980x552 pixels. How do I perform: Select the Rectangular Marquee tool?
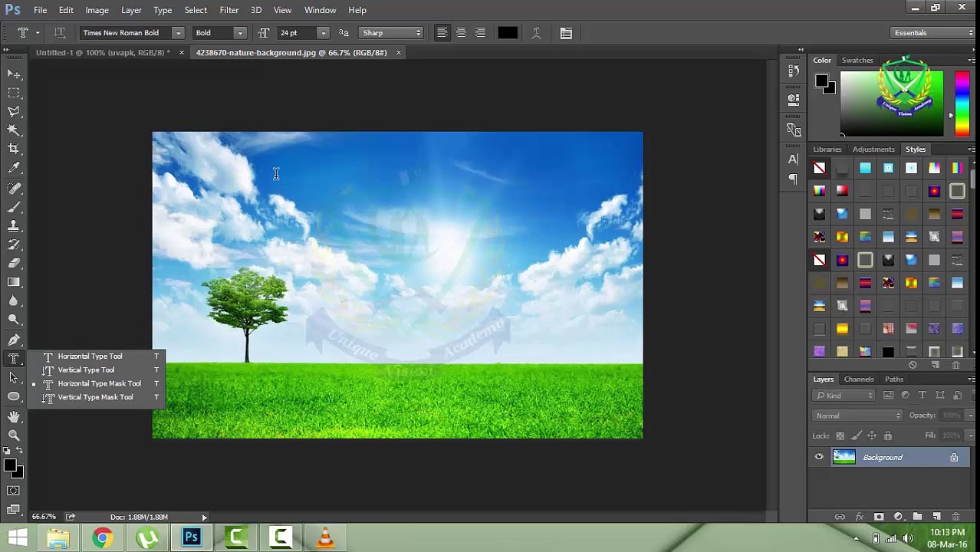(14, 93)
